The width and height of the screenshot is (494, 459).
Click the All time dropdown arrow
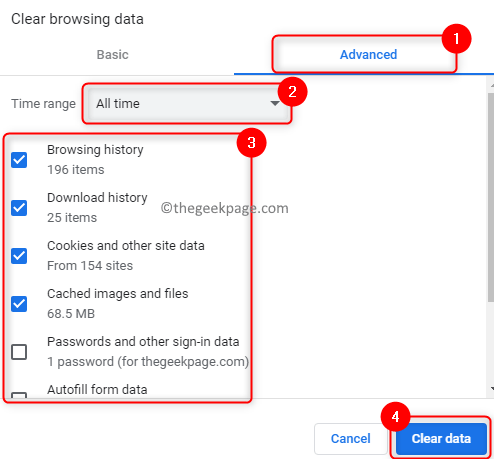tap(275, 103)
